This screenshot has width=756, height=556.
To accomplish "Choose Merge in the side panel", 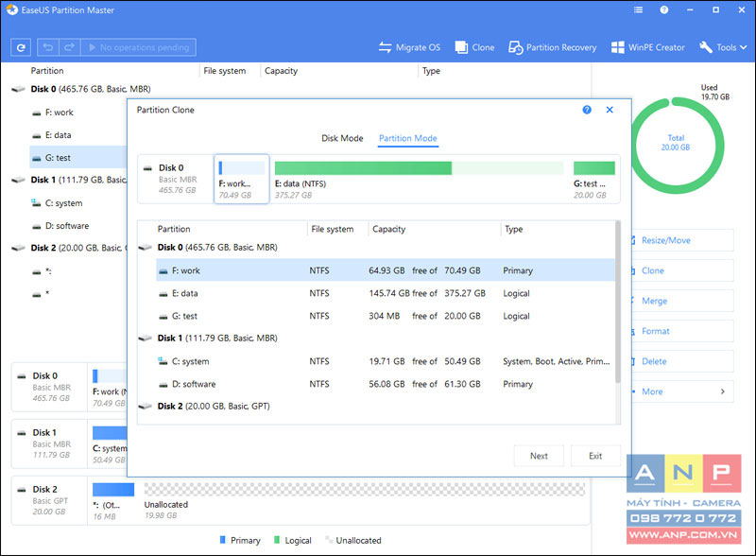I will (x=682, y=301).
